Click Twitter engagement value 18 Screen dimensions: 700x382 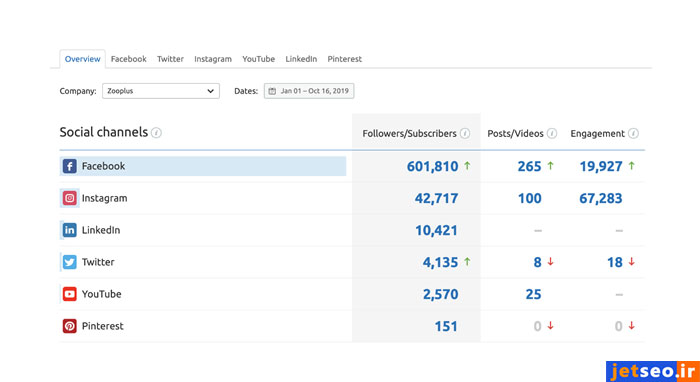pos(615,262)
